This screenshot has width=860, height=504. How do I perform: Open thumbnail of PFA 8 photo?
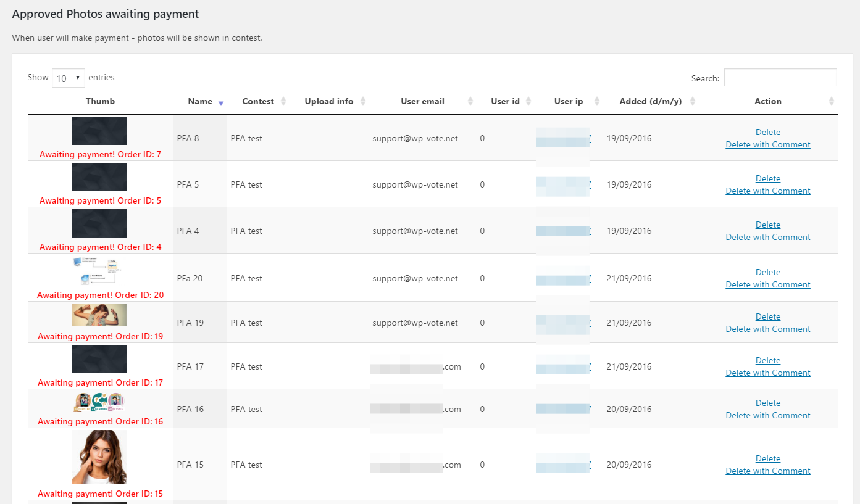(x=99, y=131)
